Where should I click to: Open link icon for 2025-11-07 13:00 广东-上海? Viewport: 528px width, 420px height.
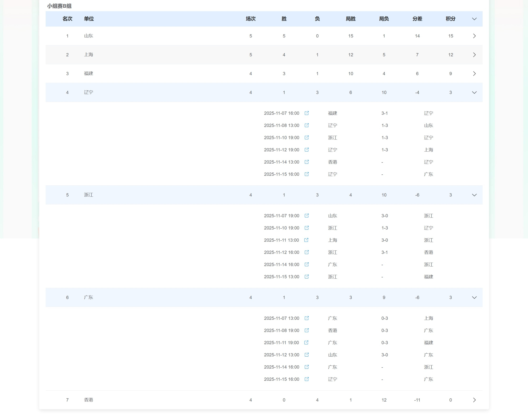[307, 318]
